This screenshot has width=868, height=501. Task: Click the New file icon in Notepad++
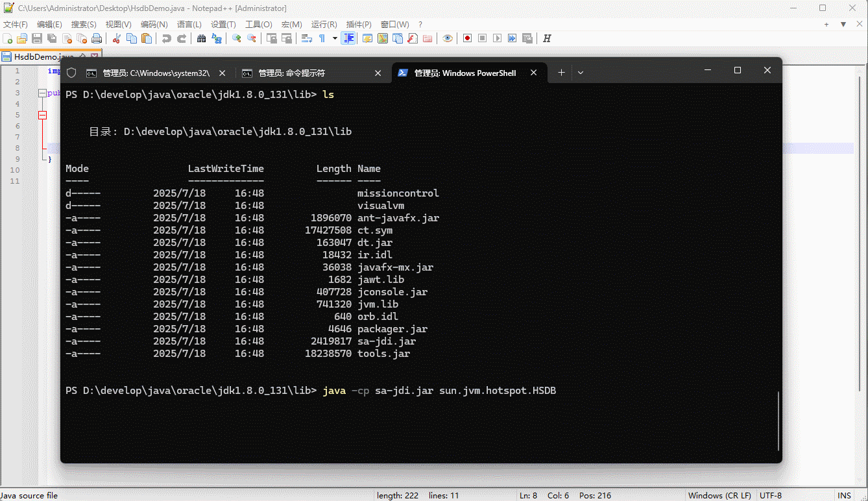pos(8,38)
